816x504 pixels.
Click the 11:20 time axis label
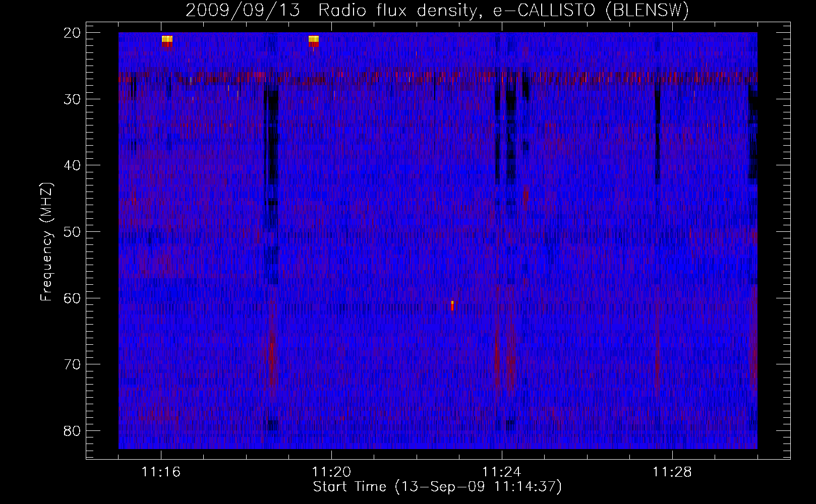pyautogui.click(x=331, y=472)
